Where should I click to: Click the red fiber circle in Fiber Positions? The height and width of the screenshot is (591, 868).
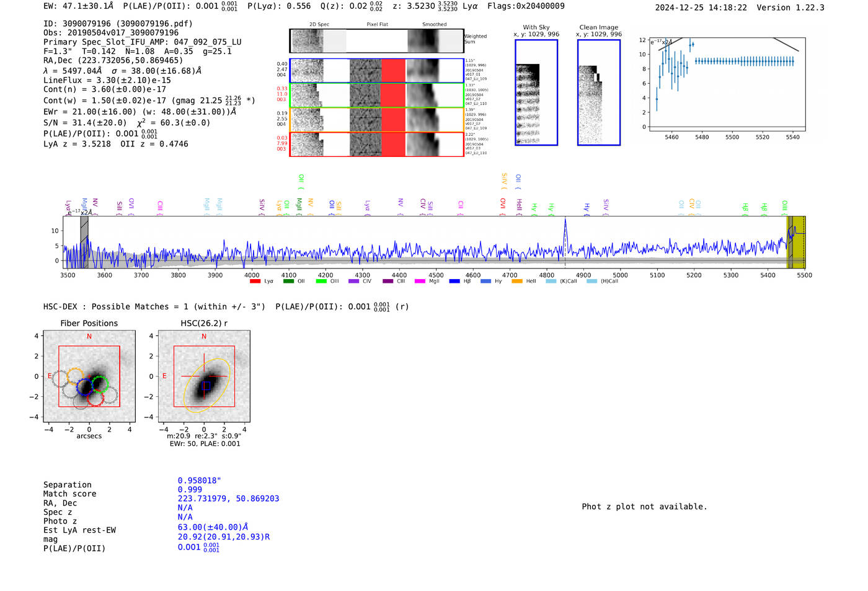95,398
